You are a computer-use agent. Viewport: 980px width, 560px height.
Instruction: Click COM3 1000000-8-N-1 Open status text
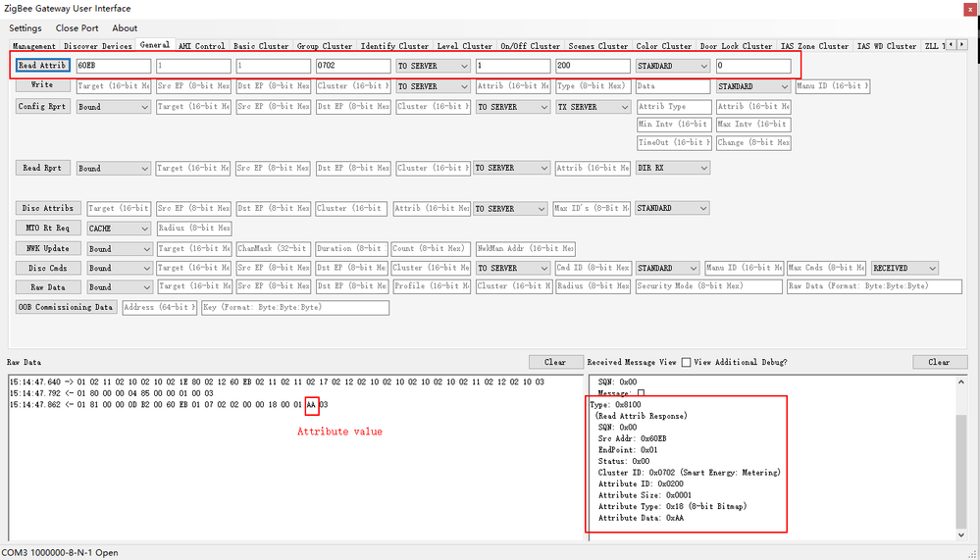coord(60,552)
